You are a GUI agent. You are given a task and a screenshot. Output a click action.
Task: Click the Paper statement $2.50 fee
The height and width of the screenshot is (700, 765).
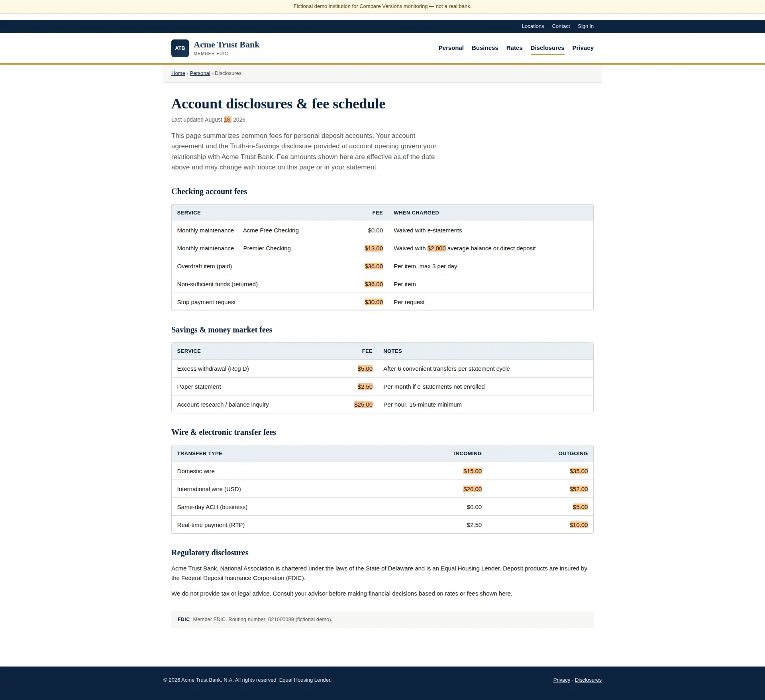[x=365, y=387]
